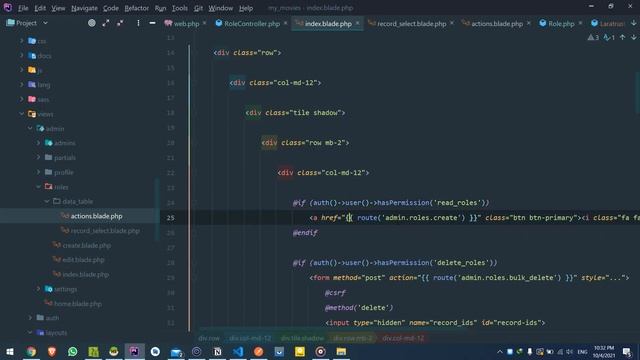This screenshot has width=640, height=360.
Task: Show hidden tabs dropdown arrow
Action: pos(633,23)
